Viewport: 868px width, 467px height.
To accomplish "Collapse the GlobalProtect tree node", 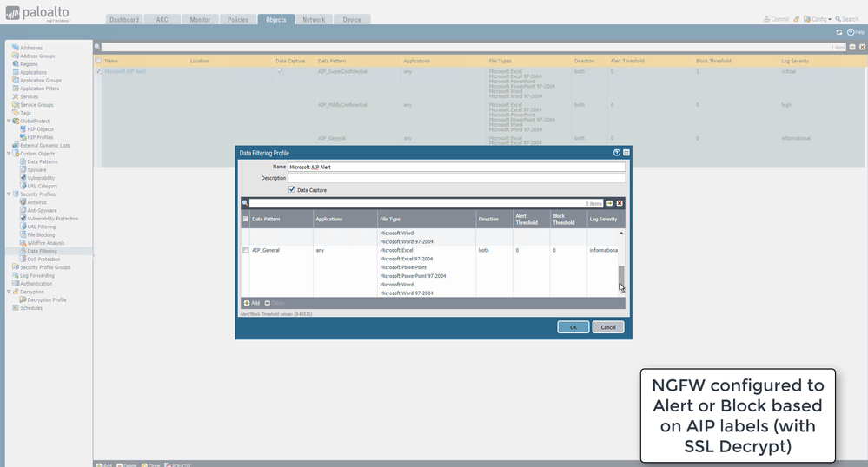I will (9, 122).
